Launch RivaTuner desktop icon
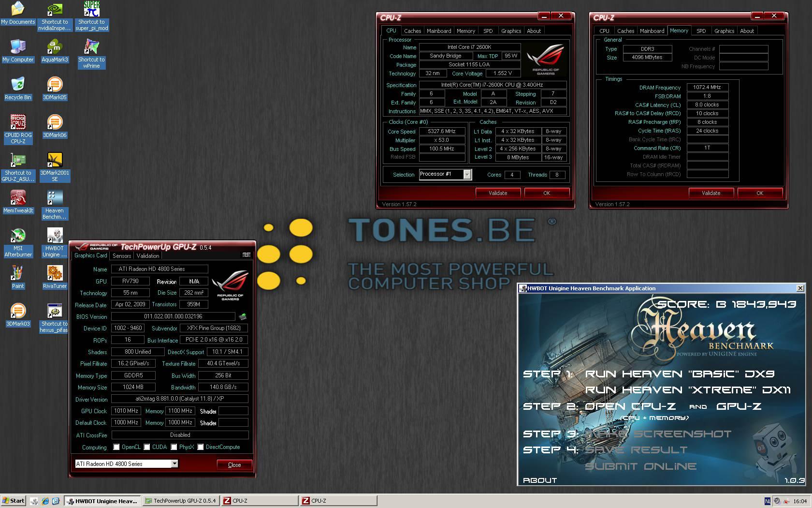The height and width of the screenshot is (508, 812). 55,277
